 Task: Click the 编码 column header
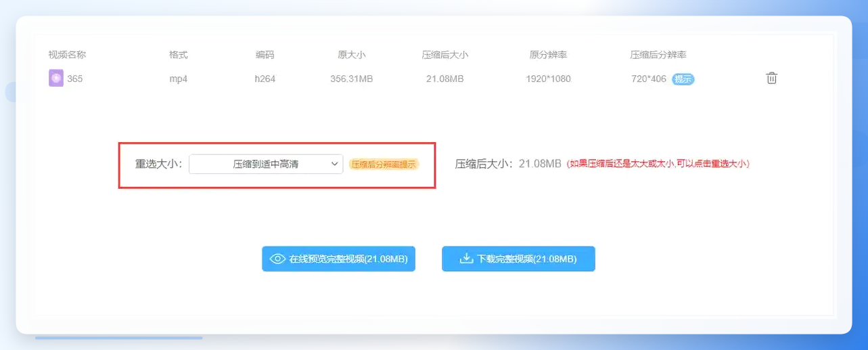pos(265,55)
